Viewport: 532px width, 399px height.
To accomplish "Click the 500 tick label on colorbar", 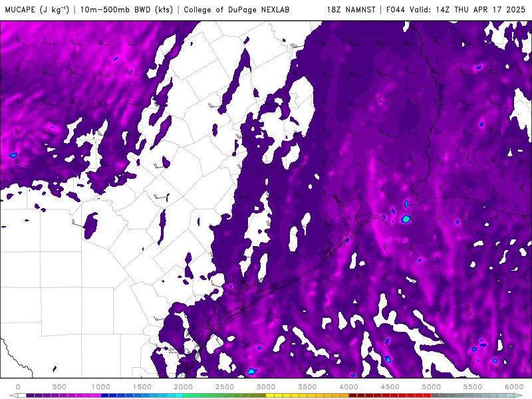I will coord(59,387).
